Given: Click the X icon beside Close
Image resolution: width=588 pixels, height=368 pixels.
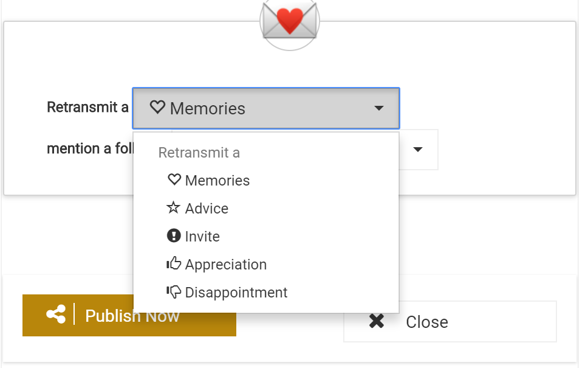Looking at the screenshot, I should pyautogui.click(x=377, y=321).
